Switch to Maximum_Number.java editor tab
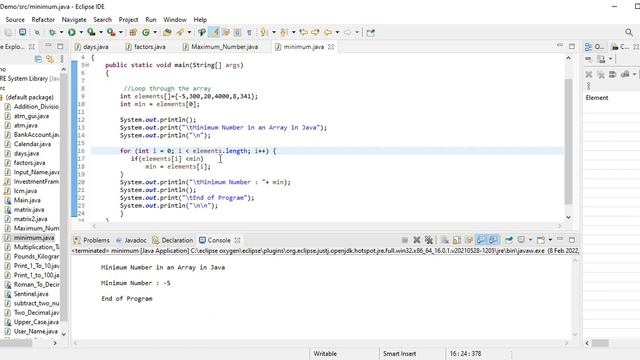Viewport: 640px width, 360px height. click(221, 47)
